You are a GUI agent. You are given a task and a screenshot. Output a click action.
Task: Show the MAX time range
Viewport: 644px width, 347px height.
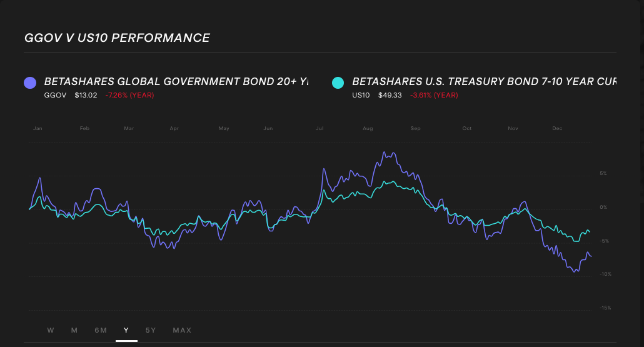[x=182, y=330]
